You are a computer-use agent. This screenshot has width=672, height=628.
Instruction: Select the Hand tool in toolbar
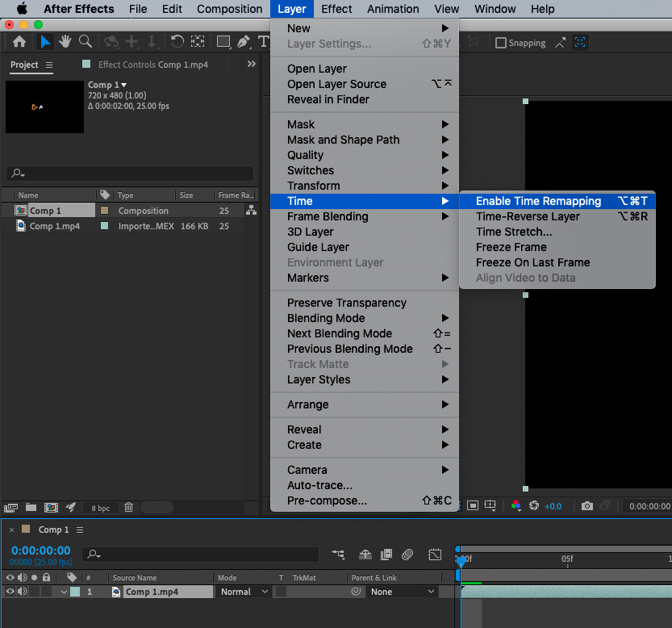pos(65,42)
